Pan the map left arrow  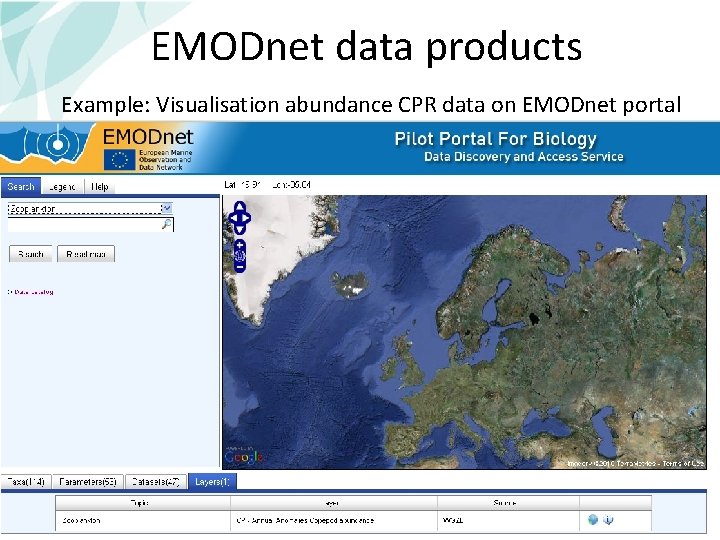pyautogui.click(x=233, y=218)
